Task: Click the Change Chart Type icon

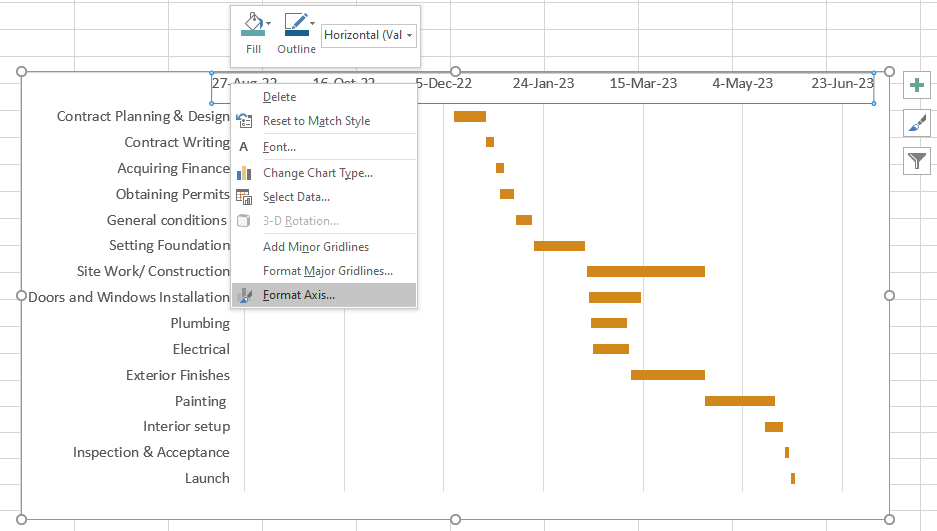Action: [244, 173]
